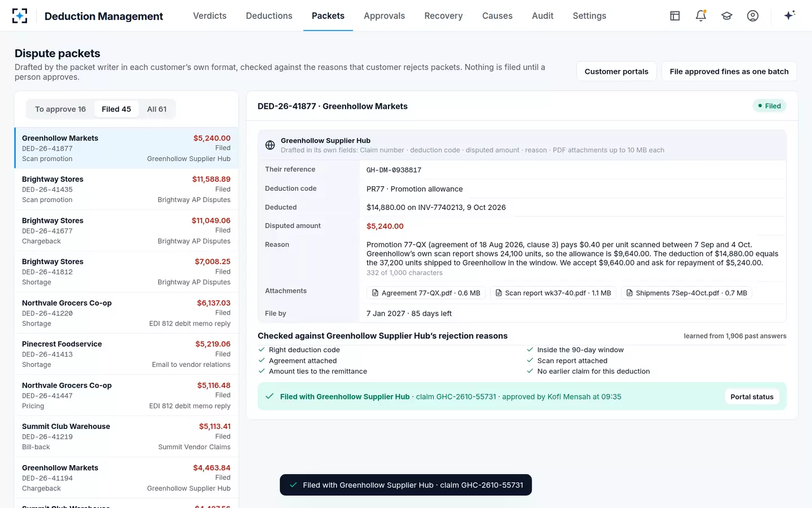Select the Filed 45 filter
The image size is (812, 508).
[x=116, y=109]
